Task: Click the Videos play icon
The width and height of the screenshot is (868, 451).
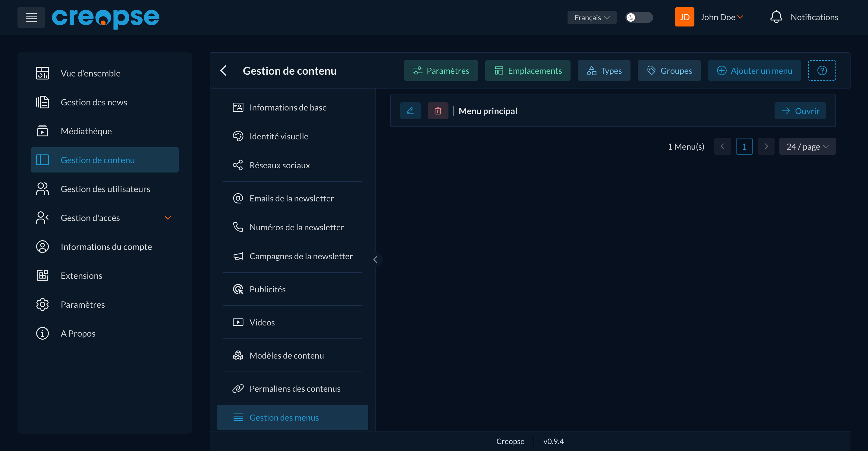Action: coord(238,322)
